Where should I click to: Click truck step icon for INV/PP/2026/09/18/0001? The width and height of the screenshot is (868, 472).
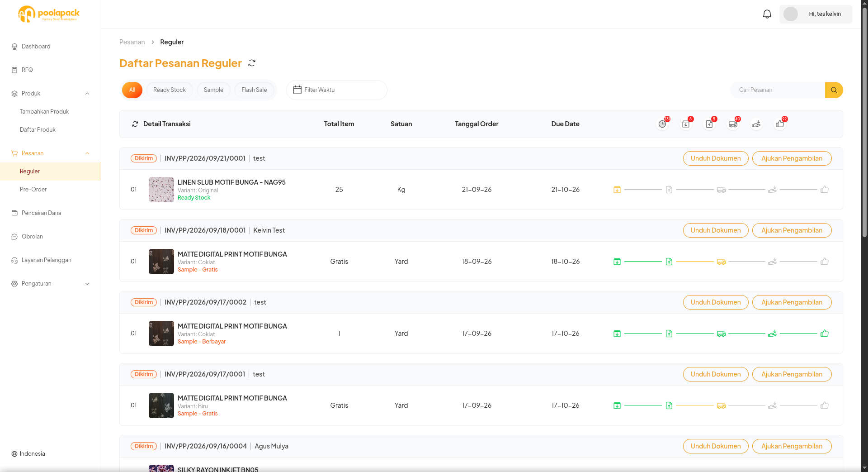721,262
